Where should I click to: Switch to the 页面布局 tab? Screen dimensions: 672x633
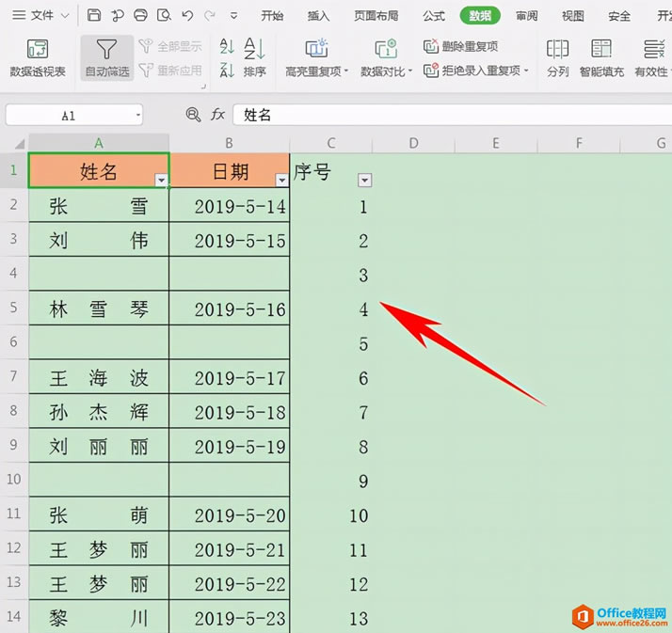[376, 16]
